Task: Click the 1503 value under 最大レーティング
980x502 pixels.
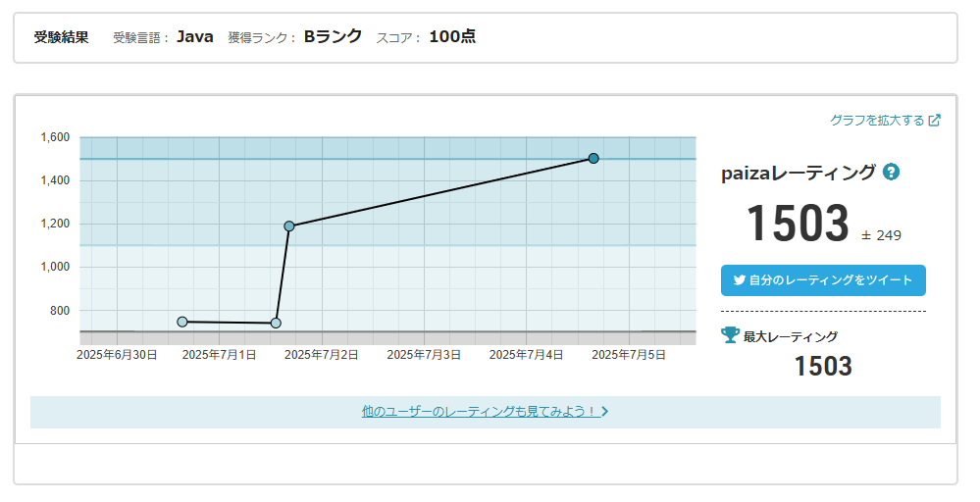Action: [822, 367]
